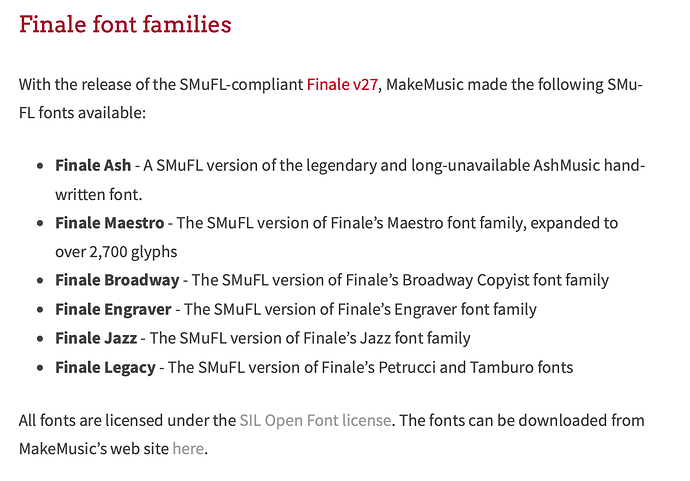
Task: Click the bullet beside Finale Jazz
Action: (x=39, y=338)
